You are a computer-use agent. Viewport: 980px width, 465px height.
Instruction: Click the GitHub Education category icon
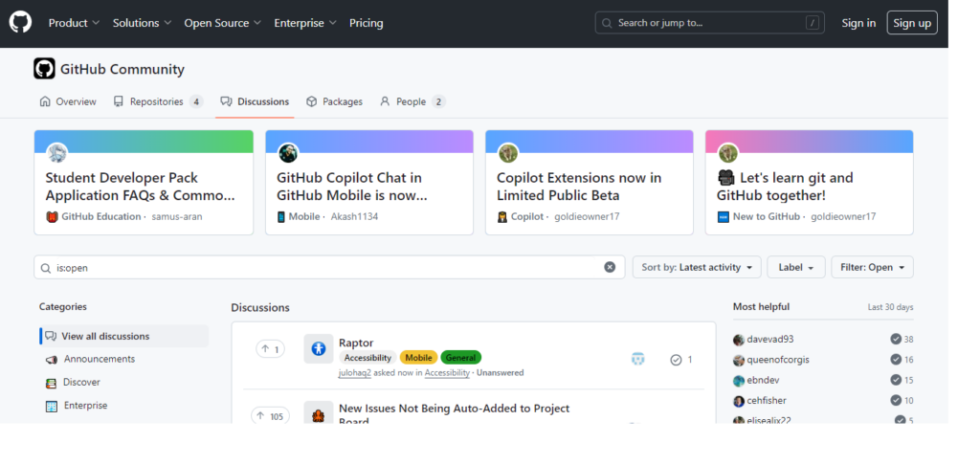[52, 217]
